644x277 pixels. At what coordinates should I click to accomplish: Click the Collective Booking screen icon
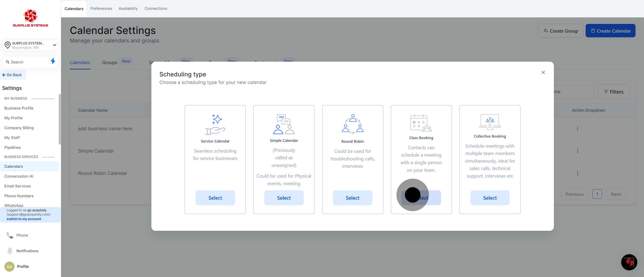click(x=490, y=122)
